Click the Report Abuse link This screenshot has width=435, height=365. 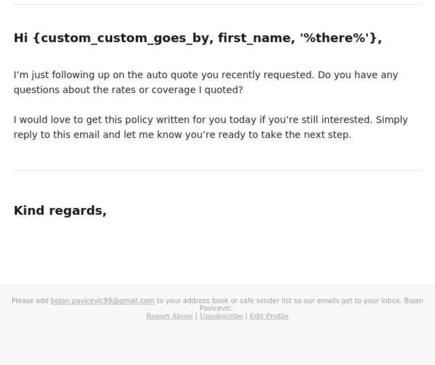[169, 316]
